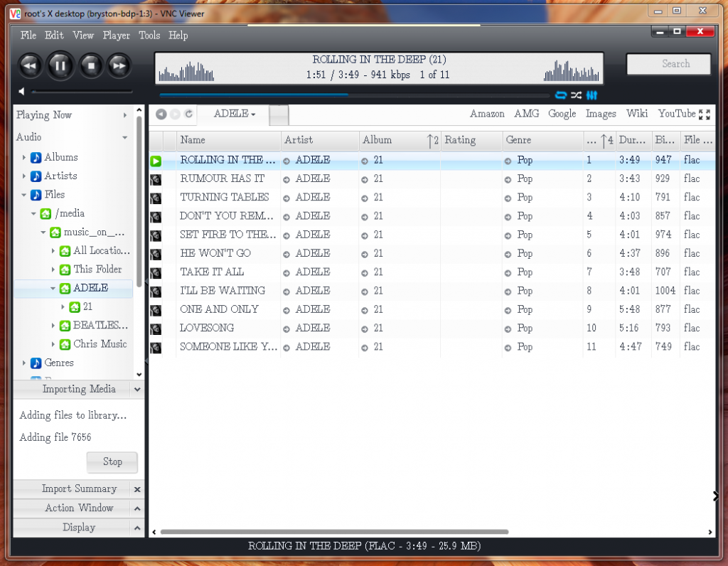The height and width of the screenshot is (566, 728).
Task: Mute audio via speaker icon
Action: point(21,92)
